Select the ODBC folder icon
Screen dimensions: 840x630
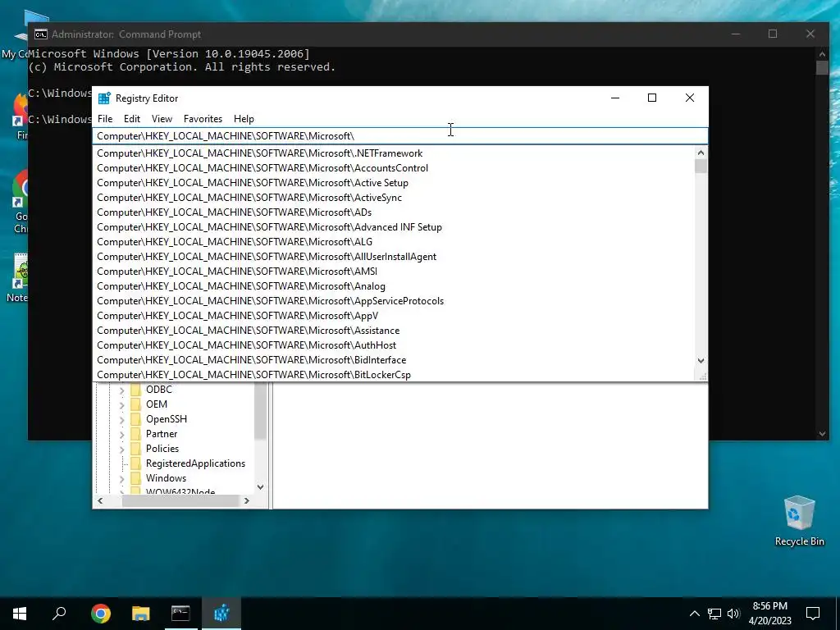[x=136, y=390]
